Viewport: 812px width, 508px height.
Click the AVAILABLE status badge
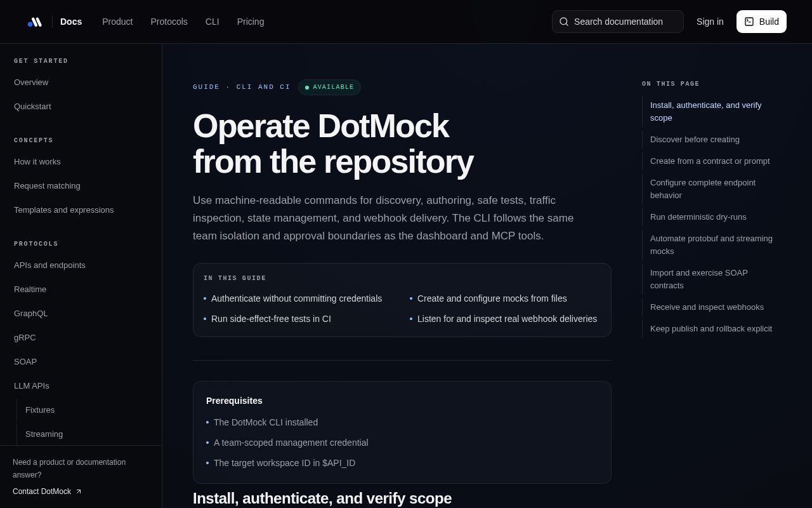(x=329, y=87)
